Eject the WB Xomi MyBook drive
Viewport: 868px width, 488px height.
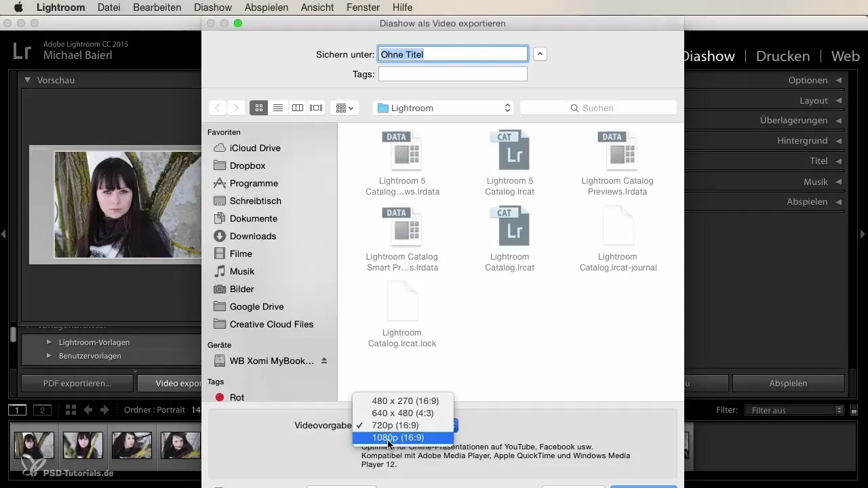click(324, 361)
